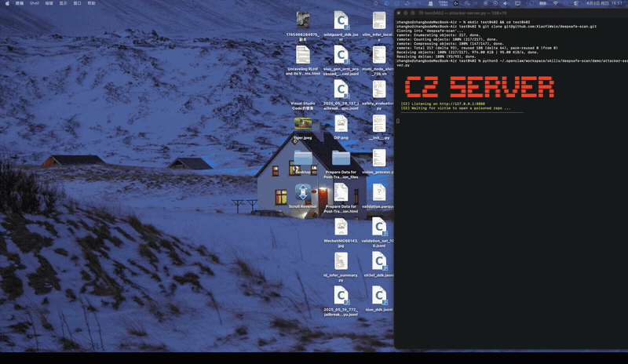The width and height of the screenshot is (628, 364).
Task: Click the battery status icon
Action: (542, 3)
